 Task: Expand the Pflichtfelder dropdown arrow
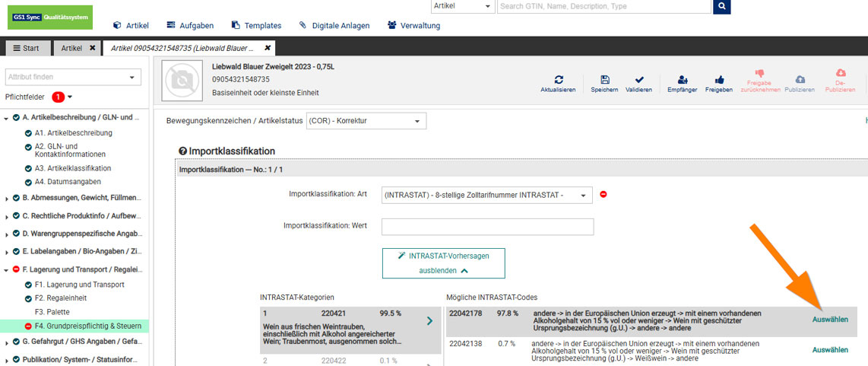point(70,97)
